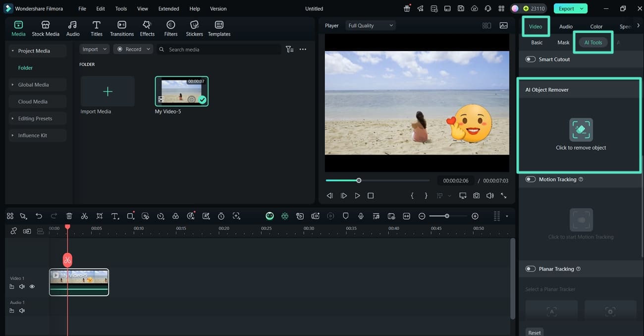
Task: Click the green robot AI assistant icon
Action: tap(269, 216)
